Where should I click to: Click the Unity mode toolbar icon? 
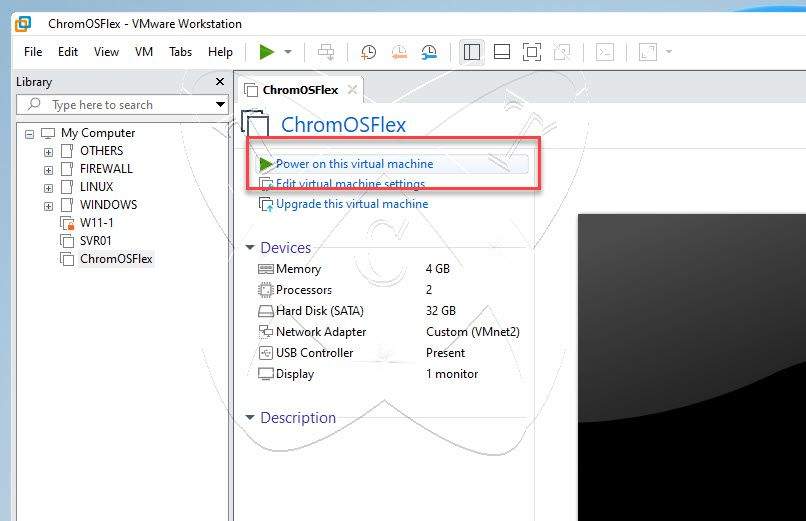[562, 52]
